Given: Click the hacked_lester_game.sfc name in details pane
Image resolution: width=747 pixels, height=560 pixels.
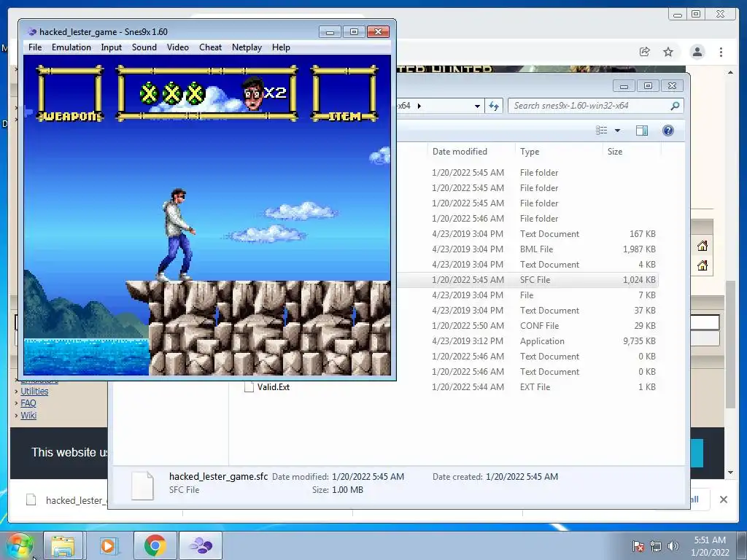Looking at the screenshot, I should (218, 477).
